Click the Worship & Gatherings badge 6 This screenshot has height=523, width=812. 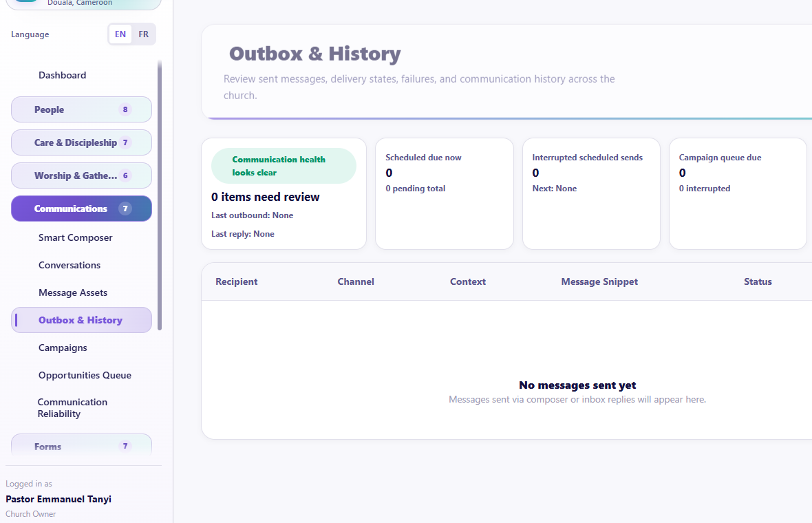(x=125, y=175)
